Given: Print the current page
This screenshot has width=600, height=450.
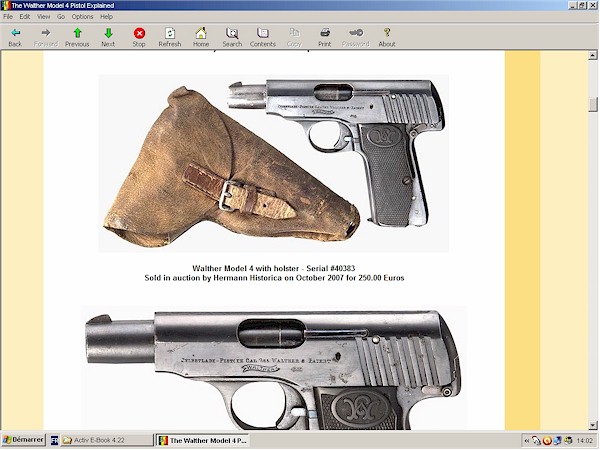Looking at the screenshot, I should 325,38.
